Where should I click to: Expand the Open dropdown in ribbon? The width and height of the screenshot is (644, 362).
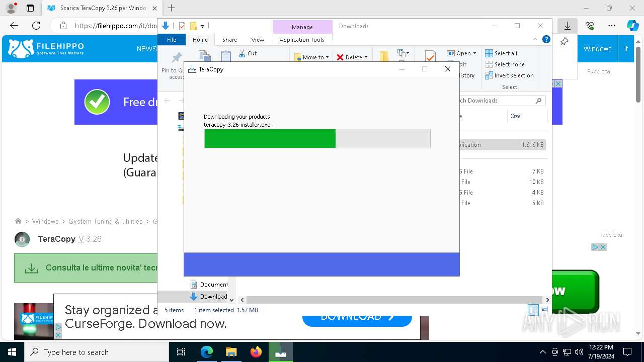point(474,53)
